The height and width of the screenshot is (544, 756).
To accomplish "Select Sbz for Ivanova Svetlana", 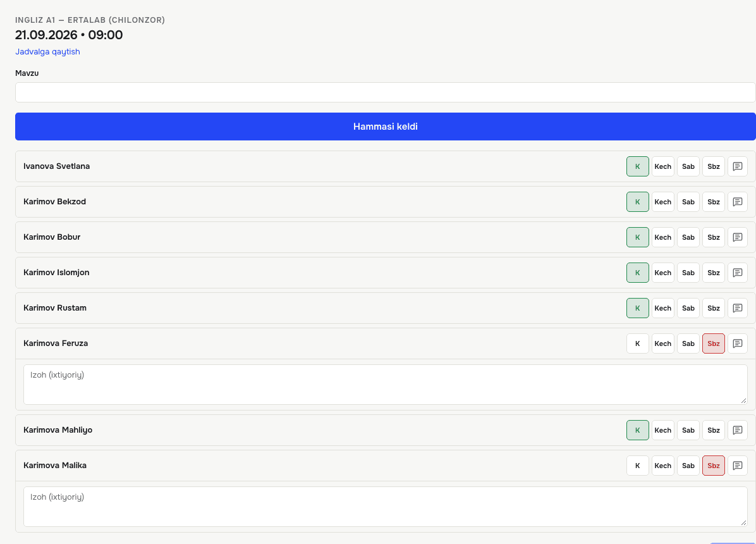I will (714, 166).
